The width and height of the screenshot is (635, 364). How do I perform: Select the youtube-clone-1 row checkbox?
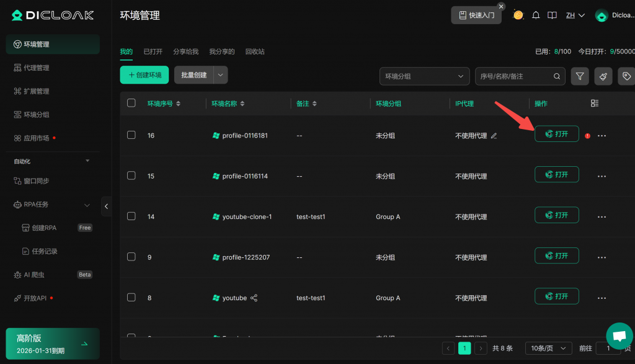tap(131, 216)
